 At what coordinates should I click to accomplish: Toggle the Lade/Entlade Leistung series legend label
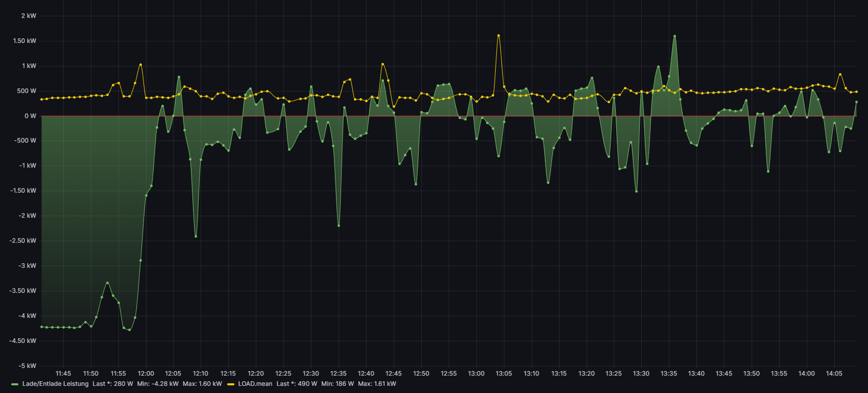[x=55, y=384]
